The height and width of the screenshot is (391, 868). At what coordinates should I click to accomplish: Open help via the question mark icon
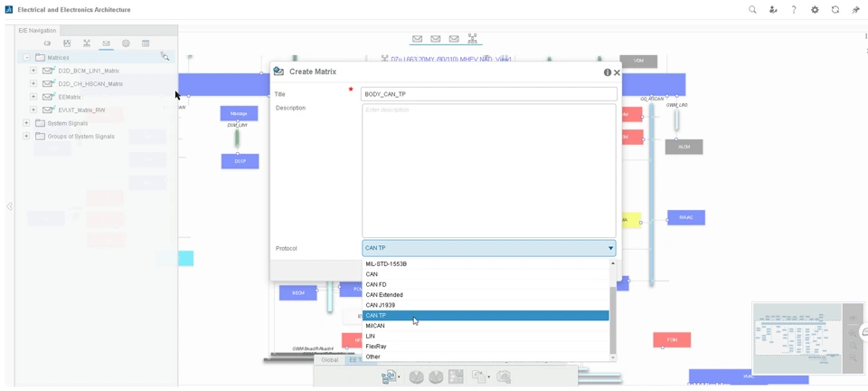[794, 9]
